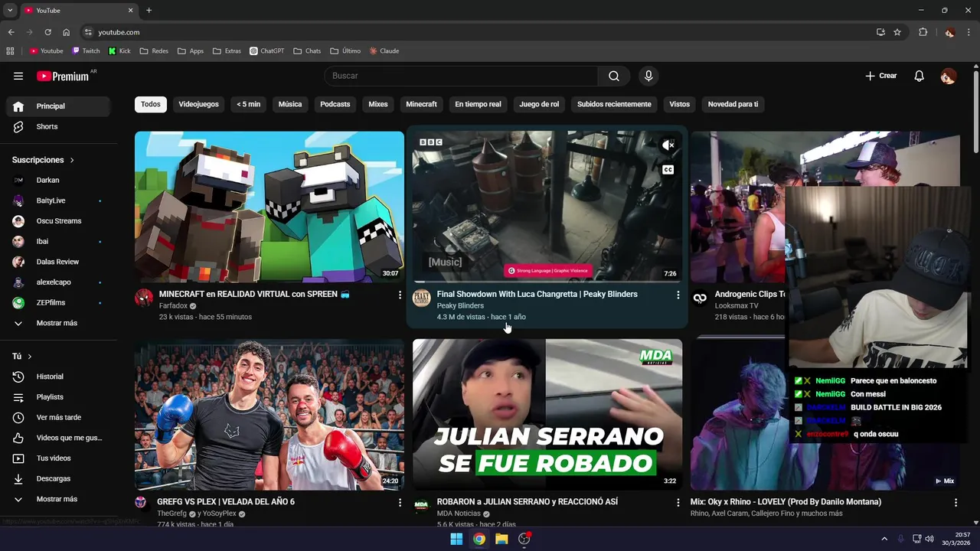980x551 pixels.
Task: Open the ChatGPT bookmark
Action: (267, 51)
